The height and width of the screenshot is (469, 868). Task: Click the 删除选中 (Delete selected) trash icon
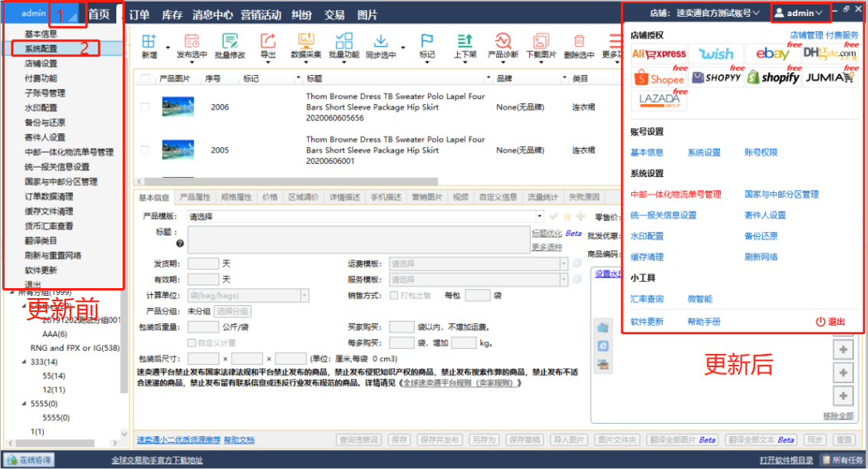[x=579, y=41]
